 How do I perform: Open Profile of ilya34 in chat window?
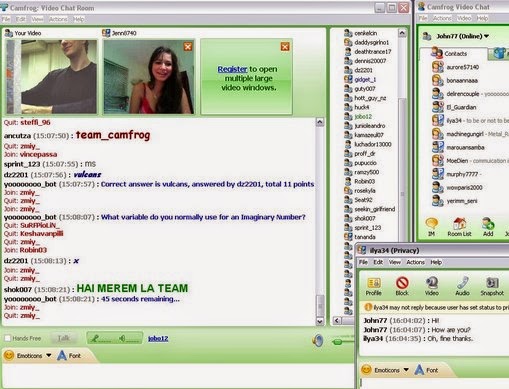[x=373, y=286]
